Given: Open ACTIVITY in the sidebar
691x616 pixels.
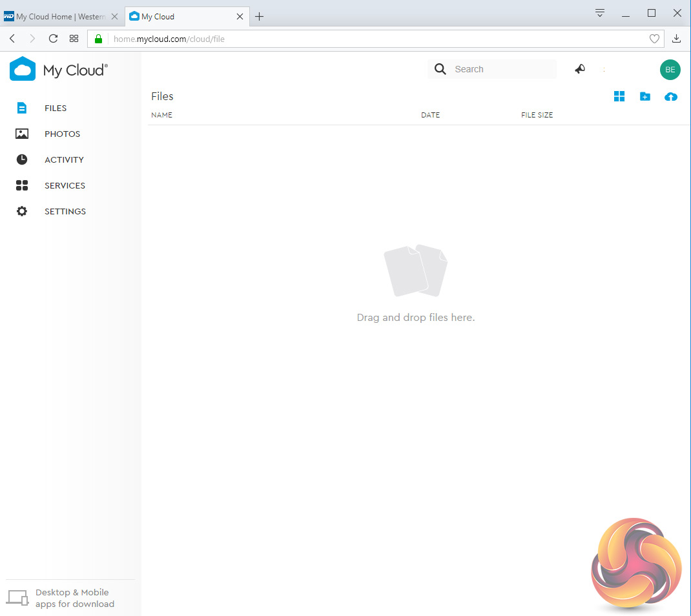Looking at the screenshot, I should (x=64, y=160).
